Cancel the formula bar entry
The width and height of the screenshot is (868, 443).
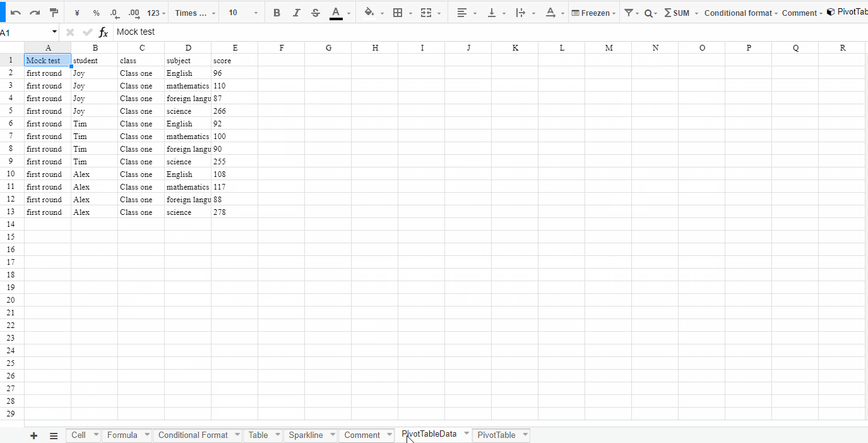coord(70,32)
